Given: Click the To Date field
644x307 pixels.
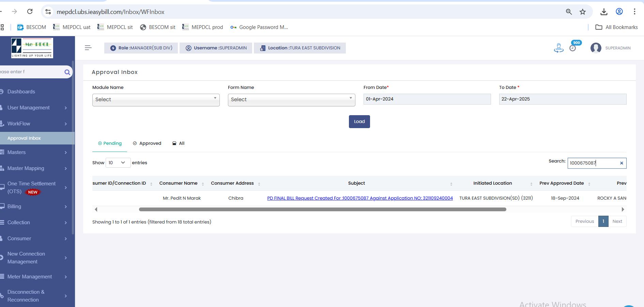Looking at the screenshot, I should click(563, 99).
